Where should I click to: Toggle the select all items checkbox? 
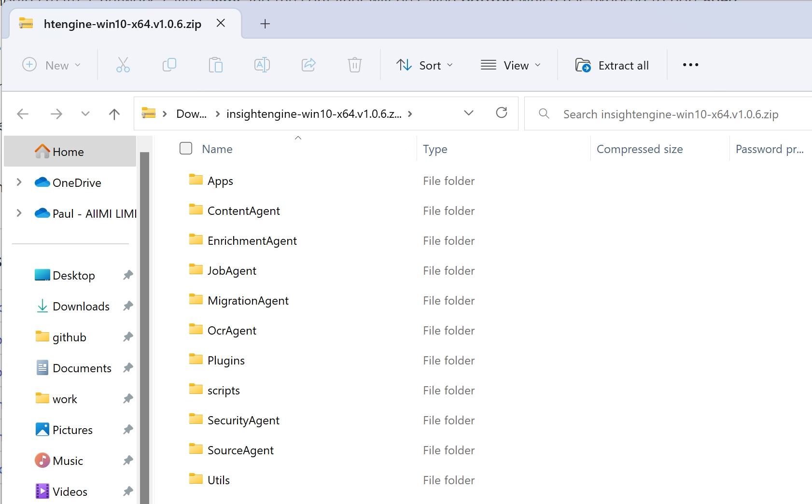(186, 148)
